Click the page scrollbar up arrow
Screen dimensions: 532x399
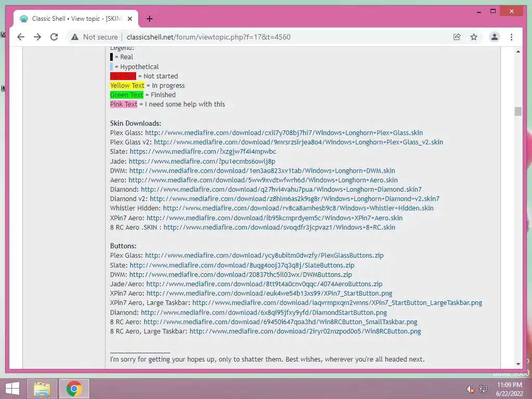click(x=518, y=51)
